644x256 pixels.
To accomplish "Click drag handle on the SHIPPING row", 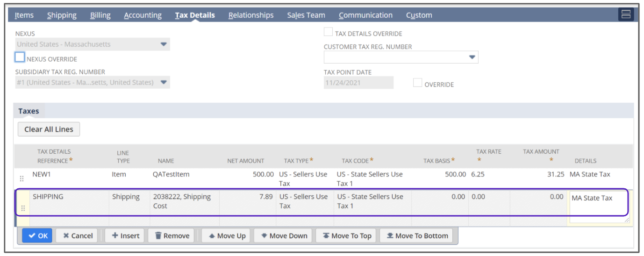I will 23,208.
